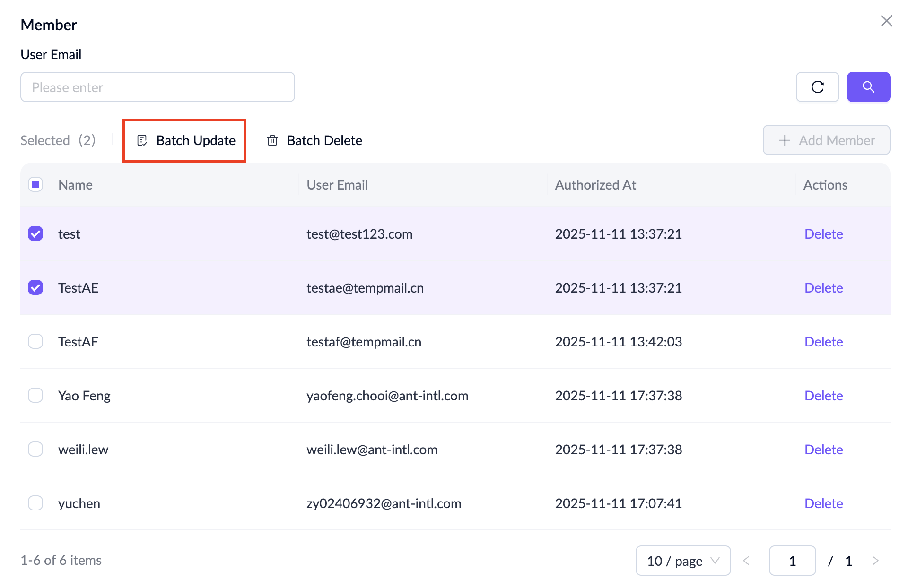The image size is (908, 588).
Task: Toggle the select-all header checkbox
Action: (x=35, y=184)
